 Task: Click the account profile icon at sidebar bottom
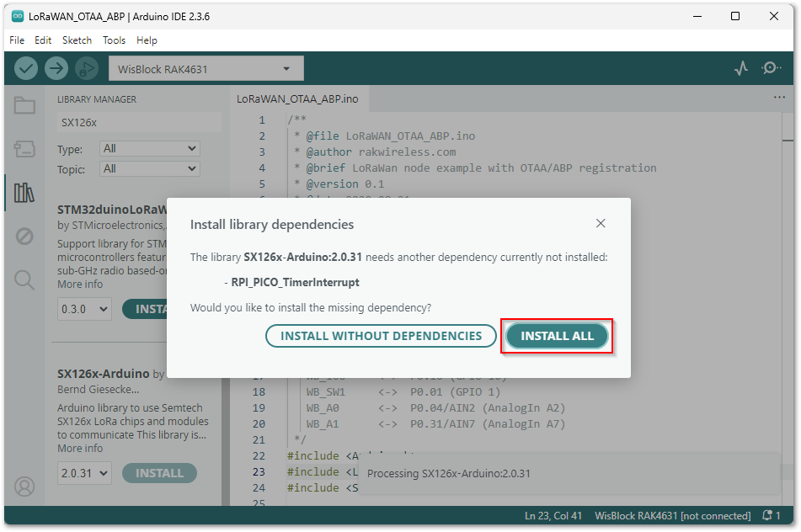click(24, 487)
